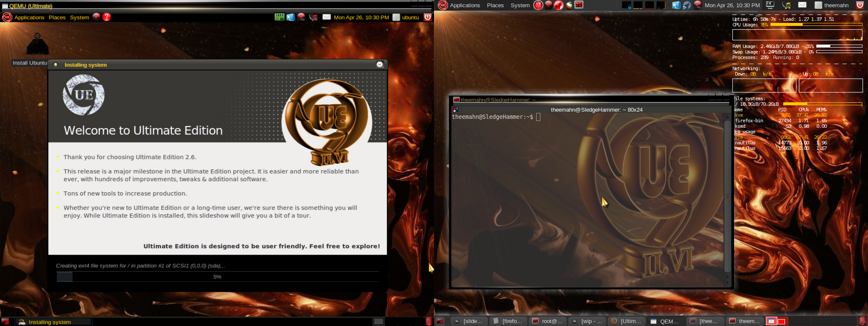The width and height of the screenshot is (868, 326).
Task: Click the system monitor graphs applet on host panel
Action: coord(644,5)
